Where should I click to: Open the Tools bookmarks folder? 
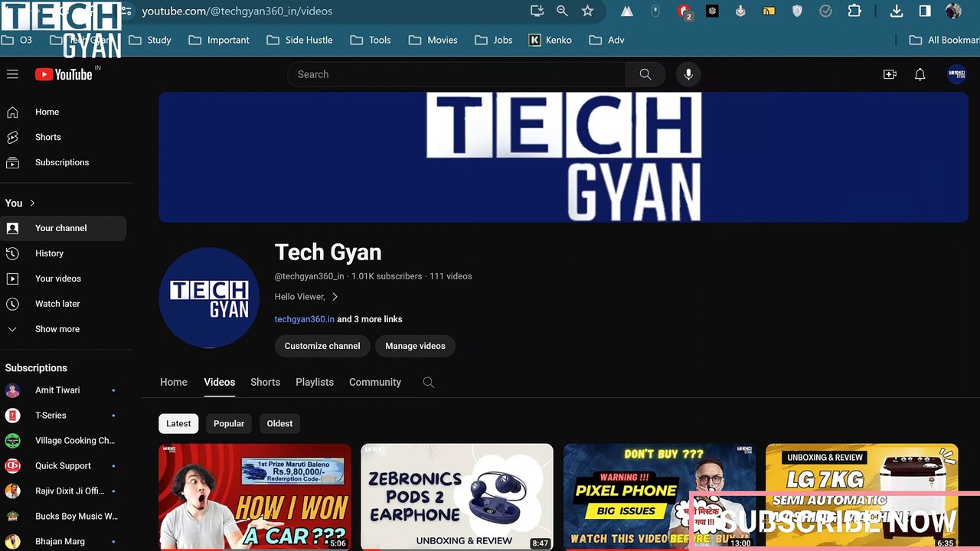point(370,40)
